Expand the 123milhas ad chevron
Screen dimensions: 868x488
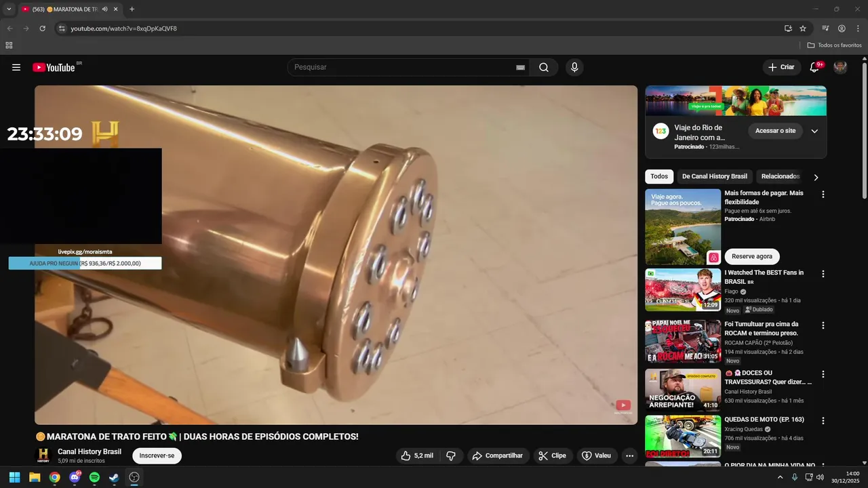click(x=814, y=131)
